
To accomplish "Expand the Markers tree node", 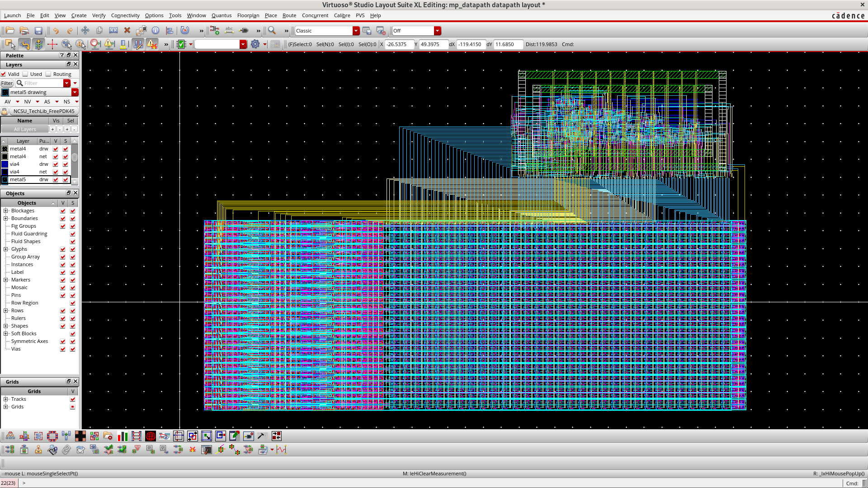I will (x=6, y=280).
